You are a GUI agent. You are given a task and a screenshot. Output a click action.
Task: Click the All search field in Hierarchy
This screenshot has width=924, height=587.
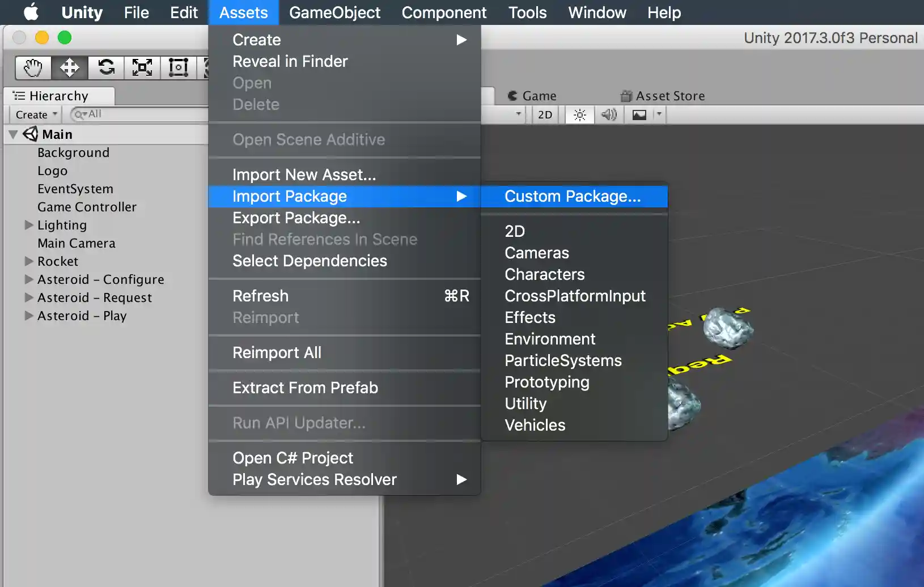pyautogui.click(x=113, y=114)
